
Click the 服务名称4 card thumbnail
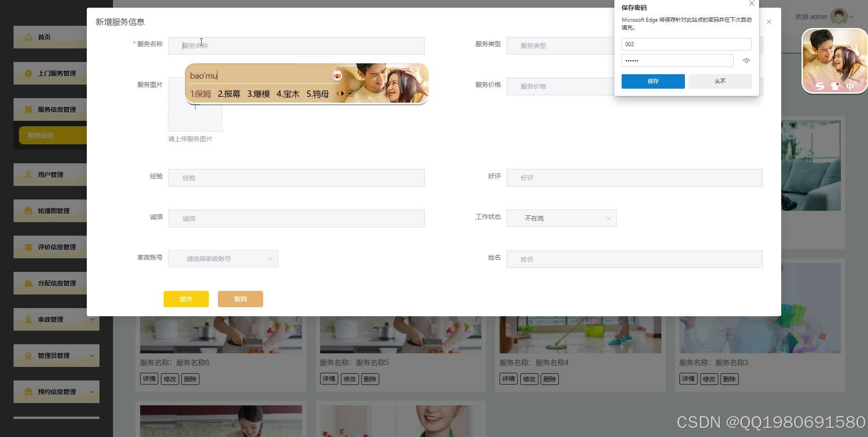[x=580, y=335]
